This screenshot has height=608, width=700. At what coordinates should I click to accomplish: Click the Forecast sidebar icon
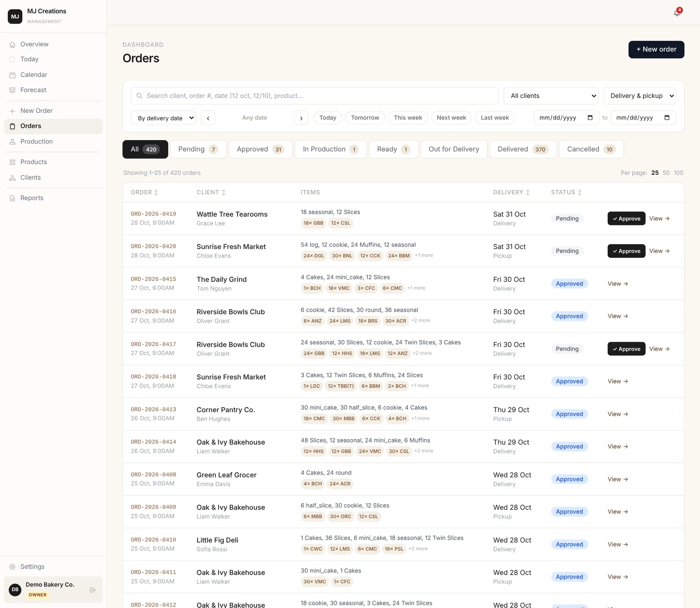pyautogui.click(x=12, y=90)
